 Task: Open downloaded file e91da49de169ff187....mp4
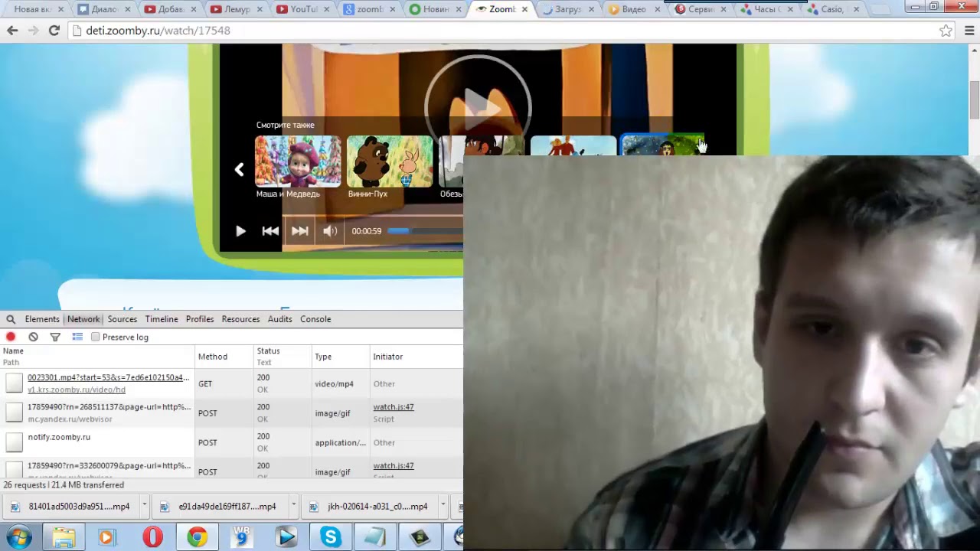(x=220, y=507)
